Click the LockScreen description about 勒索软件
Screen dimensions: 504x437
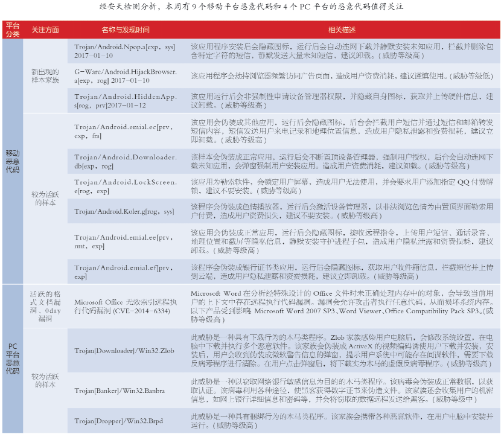342,187
